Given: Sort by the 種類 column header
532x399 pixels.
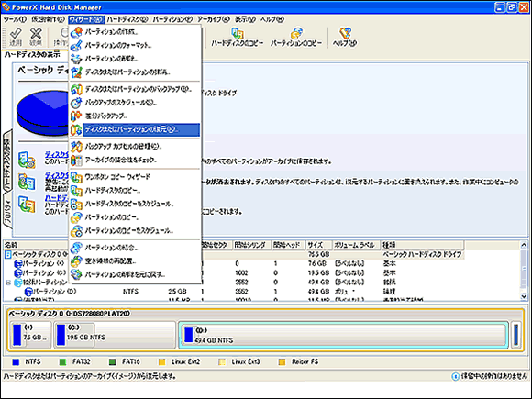Looking at the screenshot, I should 422,245.
